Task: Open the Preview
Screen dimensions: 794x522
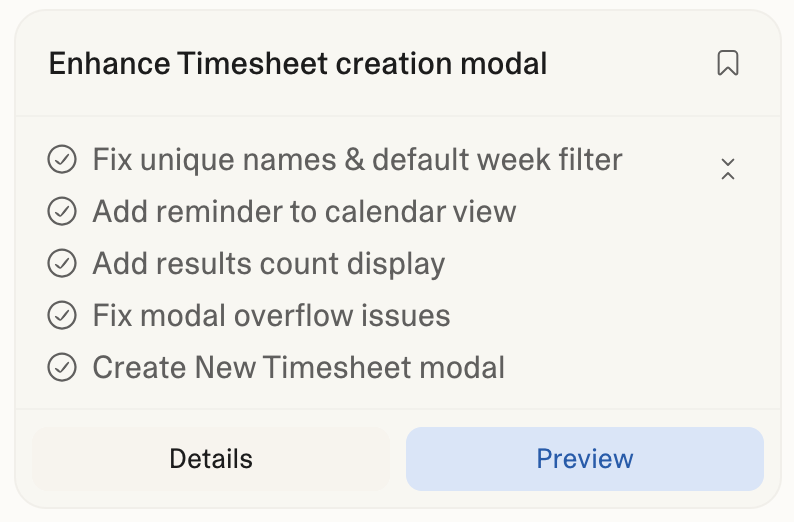Action: [x=584, y=459]
